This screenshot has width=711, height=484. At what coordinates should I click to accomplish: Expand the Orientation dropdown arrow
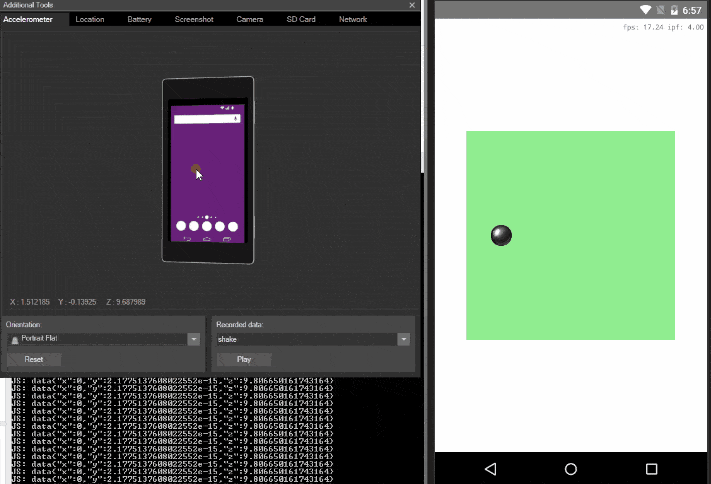[194, 339]
